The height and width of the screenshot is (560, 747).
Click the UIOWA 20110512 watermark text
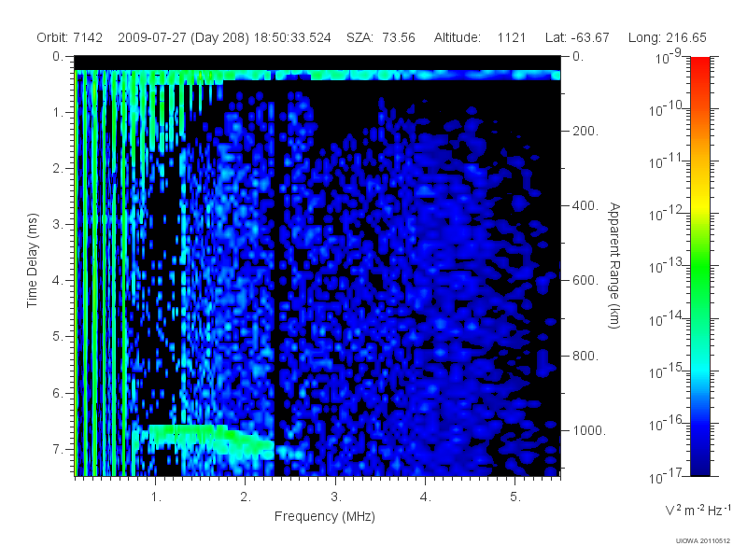pyautogui.click(x=703, y=540)
